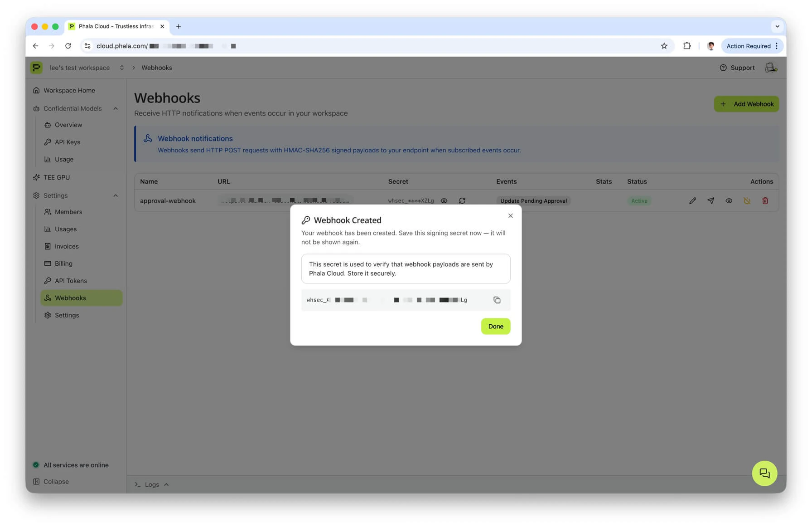The width and height of the screenshot is (812, 527).
Task: Expand the Logs panel at the bottom
Action: 152,484
